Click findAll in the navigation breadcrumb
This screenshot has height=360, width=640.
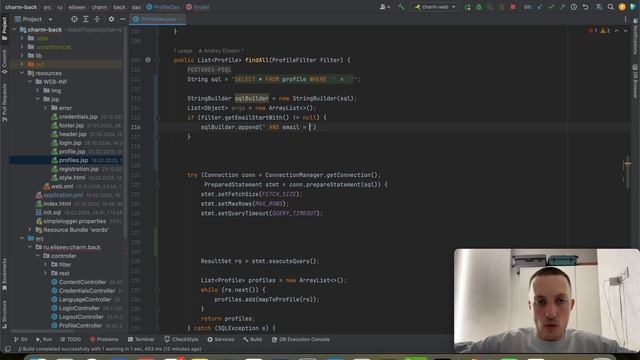tap(198, 7)
